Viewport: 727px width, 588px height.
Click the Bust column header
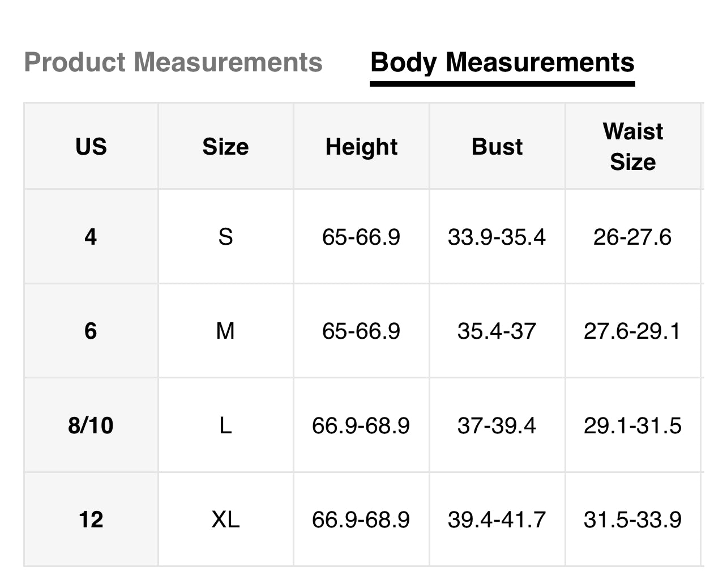[497, 147]
